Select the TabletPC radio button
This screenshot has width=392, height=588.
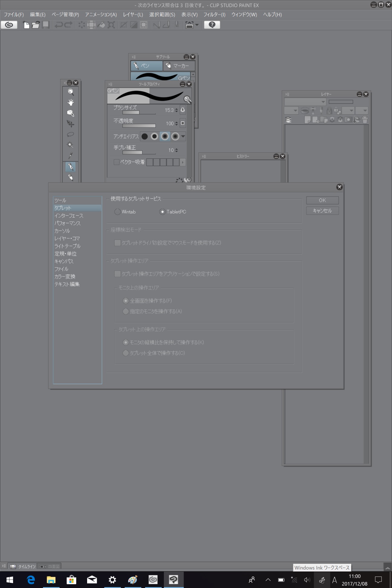162,212
